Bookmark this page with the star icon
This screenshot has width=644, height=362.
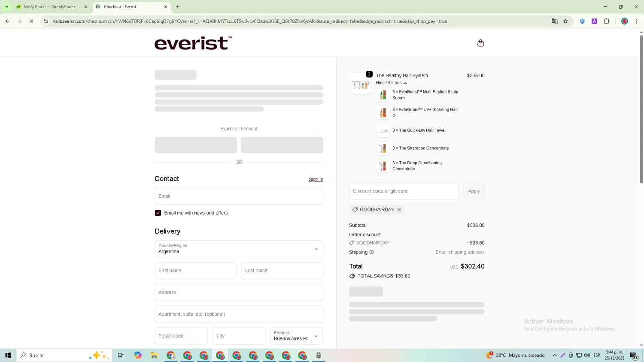(565, 21)
